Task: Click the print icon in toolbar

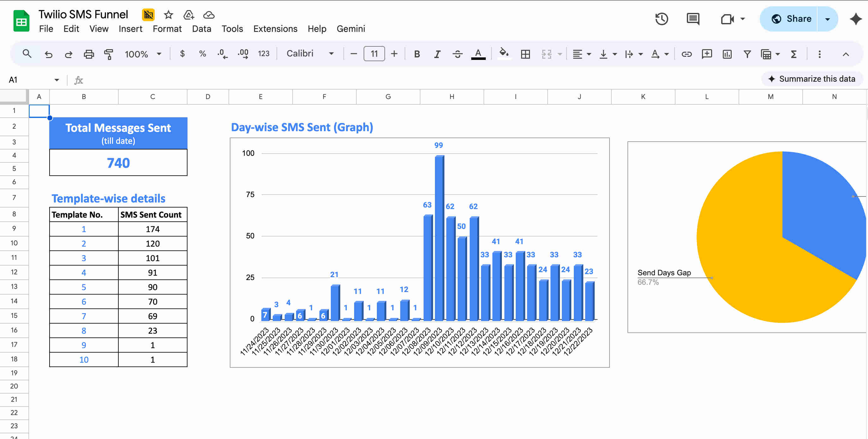Action: point(89,54)
